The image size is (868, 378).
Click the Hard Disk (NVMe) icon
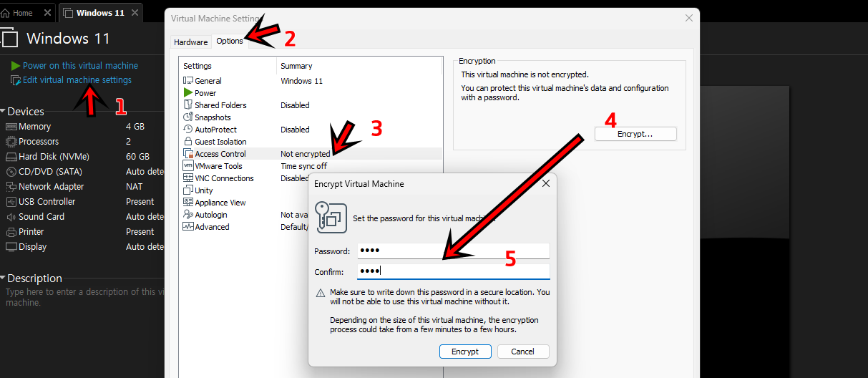pos(11,157)
